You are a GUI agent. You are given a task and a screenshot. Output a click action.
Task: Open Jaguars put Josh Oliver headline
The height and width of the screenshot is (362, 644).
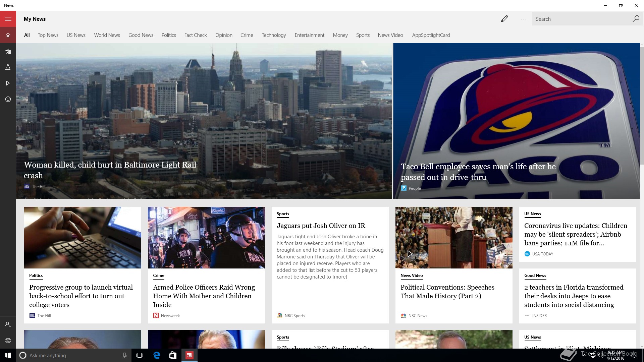click(321, 226)
